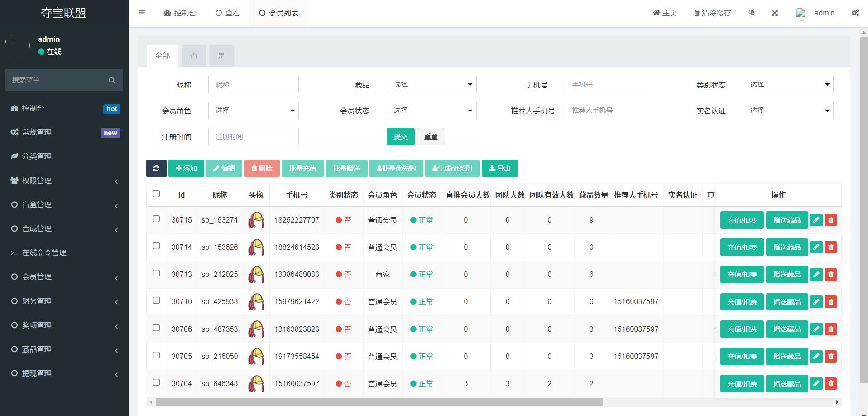Click the 清除缓存 trash icon to clear cache

click(697, 13)
